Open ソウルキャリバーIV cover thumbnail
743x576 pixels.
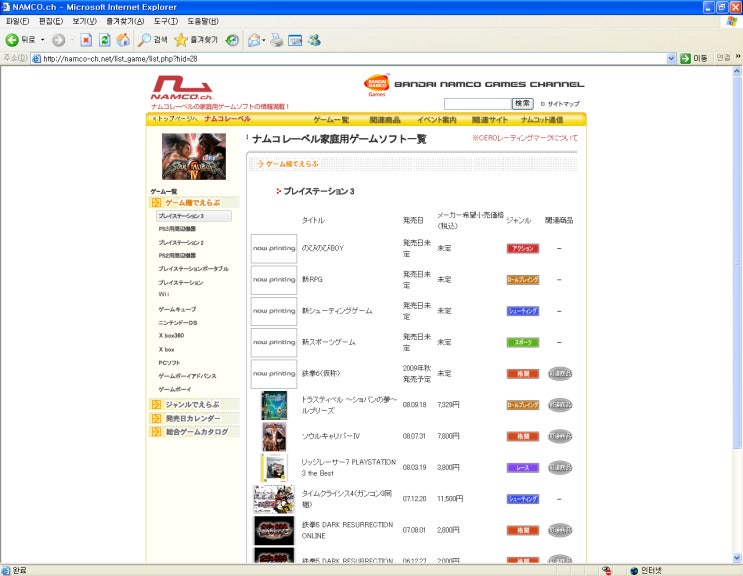click(x=274, y=436)
